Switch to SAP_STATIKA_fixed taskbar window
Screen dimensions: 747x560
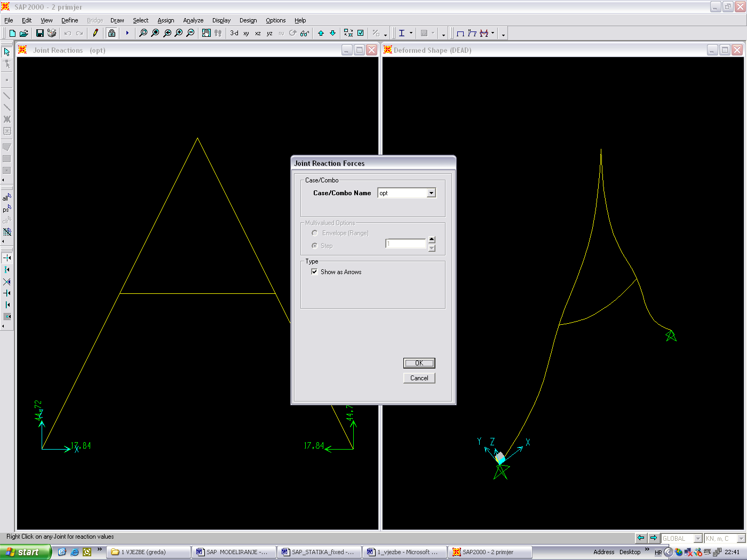click(319, 552)
